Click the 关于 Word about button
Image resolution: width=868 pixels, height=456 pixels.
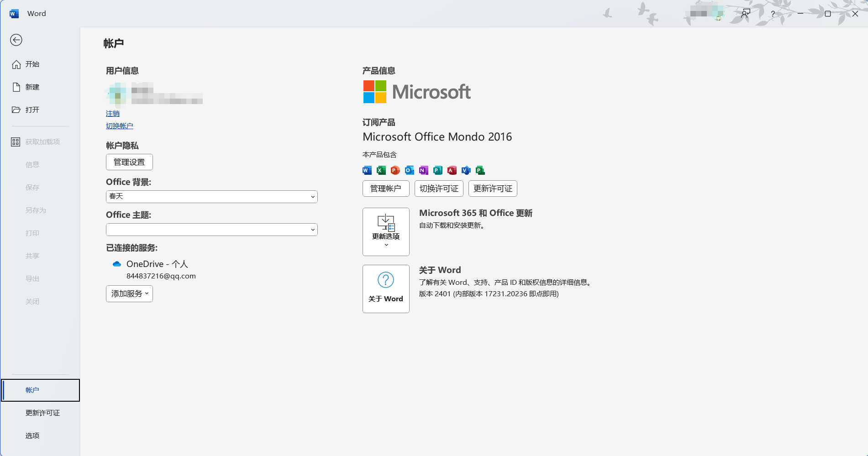pos(386,289)
